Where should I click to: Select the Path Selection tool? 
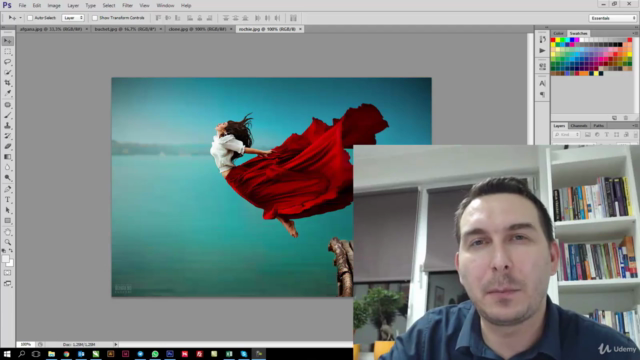tap(8, 210)
